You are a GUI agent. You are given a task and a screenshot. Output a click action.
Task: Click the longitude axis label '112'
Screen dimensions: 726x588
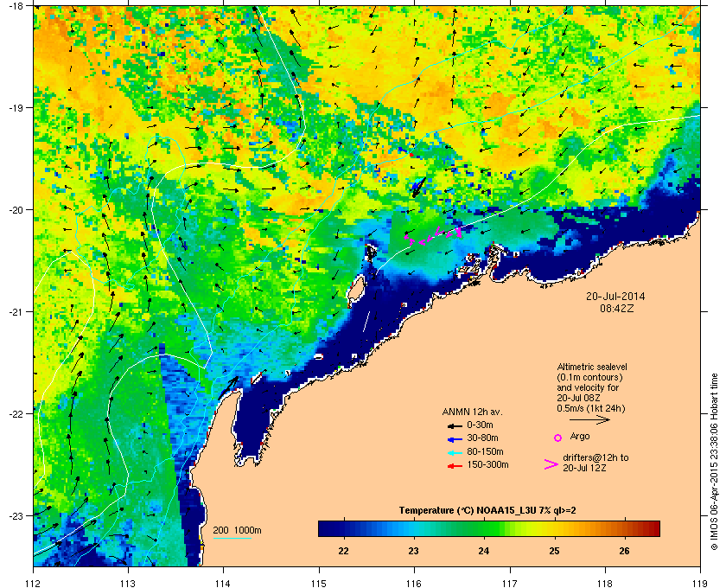34,583
